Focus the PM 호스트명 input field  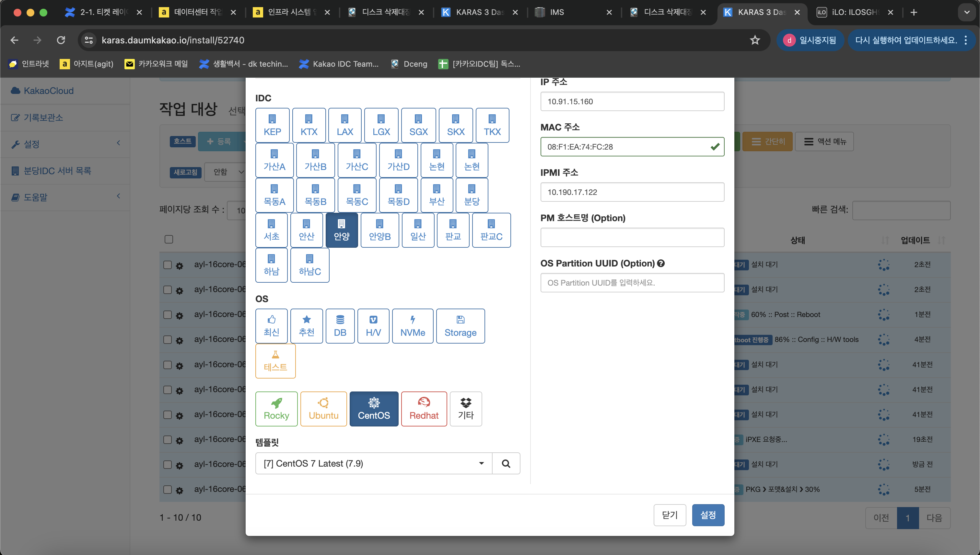pyautogui.click(x=632, y=237)
